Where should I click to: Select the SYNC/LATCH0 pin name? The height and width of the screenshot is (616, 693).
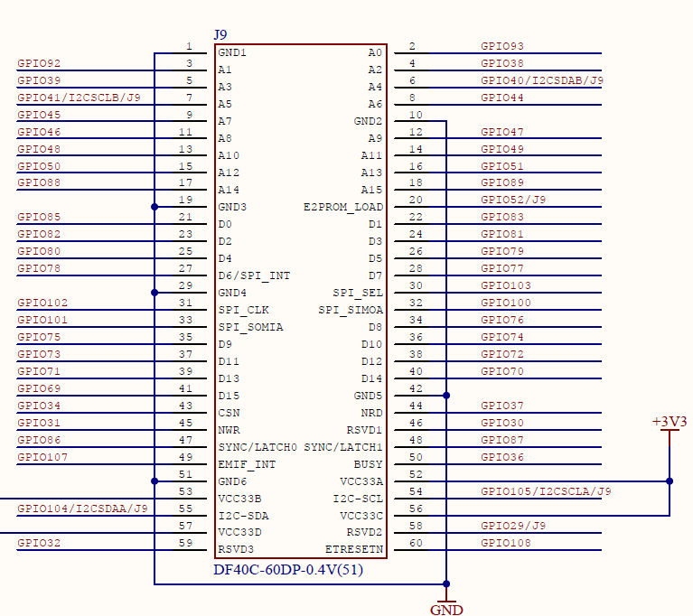pos(258,447)
